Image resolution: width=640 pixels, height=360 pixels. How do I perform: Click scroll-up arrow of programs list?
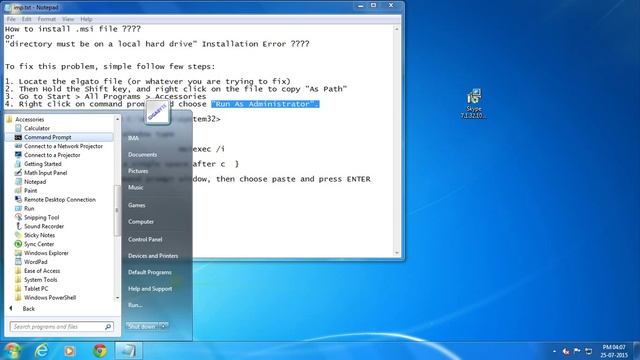(x=118, y=119)
